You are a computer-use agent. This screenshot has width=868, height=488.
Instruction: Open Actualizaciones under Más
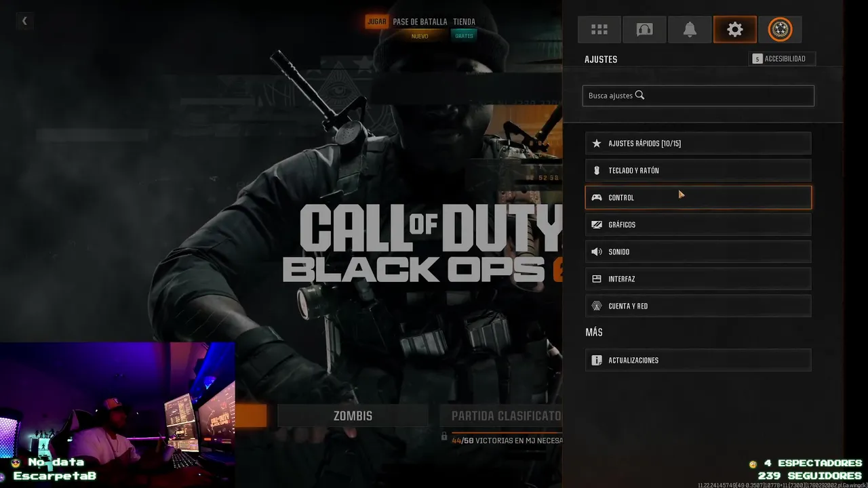[698, 361]
